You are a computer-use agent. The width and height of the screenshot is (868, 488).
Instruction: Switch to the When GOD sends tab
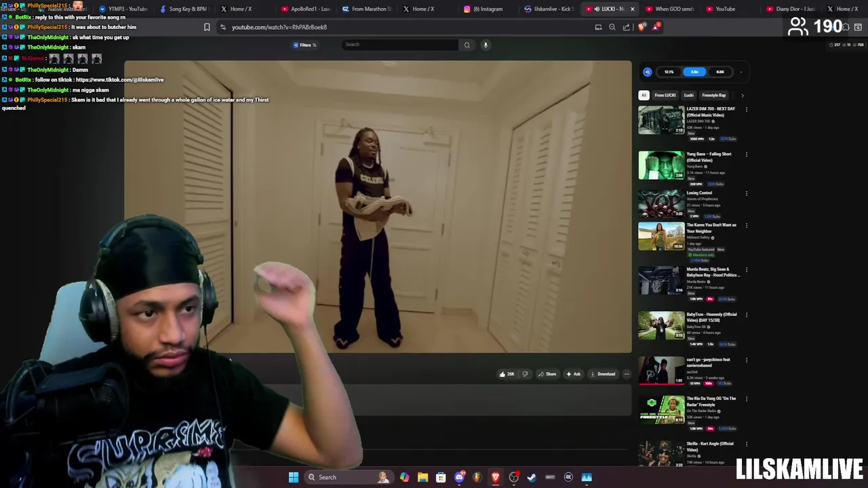point(670,9)
